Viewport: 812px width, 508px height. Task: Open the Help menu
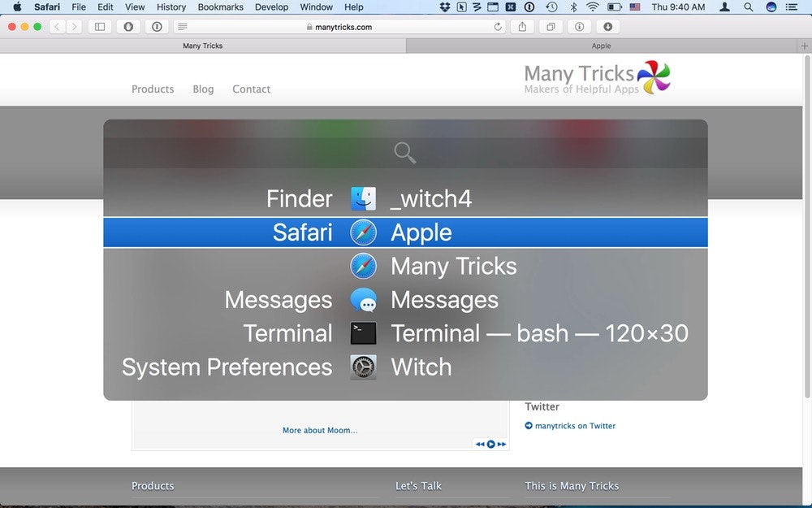coord(354,7)
